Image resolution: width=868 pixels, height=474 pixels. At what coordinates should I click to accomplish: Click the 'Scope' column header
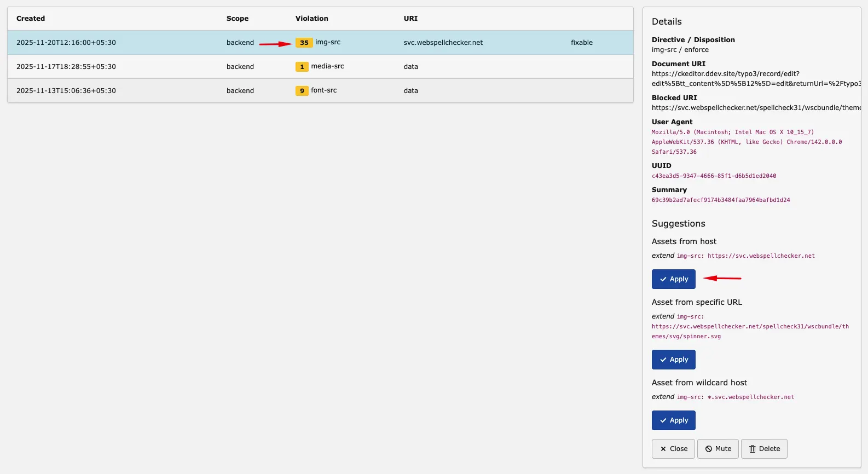tap(238, 19)
